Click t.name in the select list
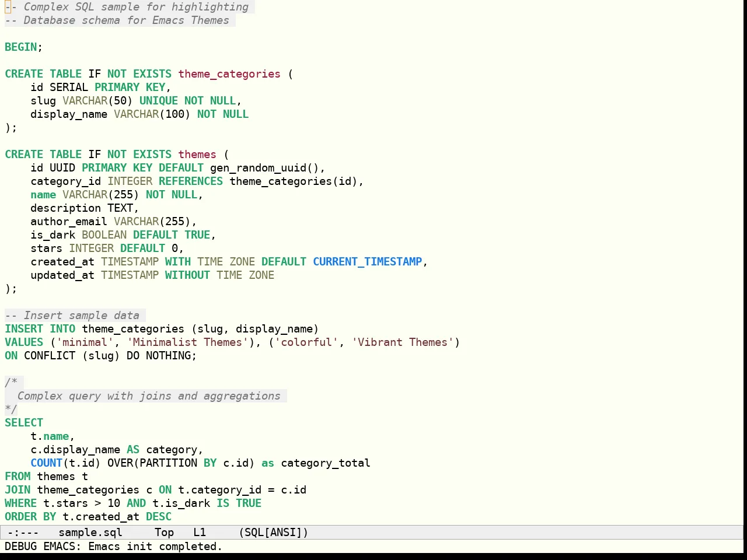The width and height of the screenshot is (747, 560). (x=50, y=436)
